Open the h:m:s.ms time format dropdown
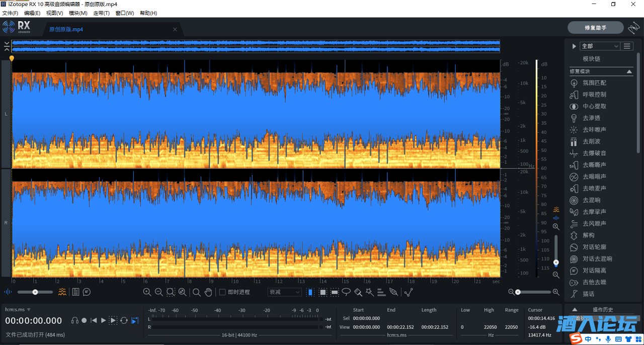This screenshot has height=345, width=644. click(x=18, y=310)
